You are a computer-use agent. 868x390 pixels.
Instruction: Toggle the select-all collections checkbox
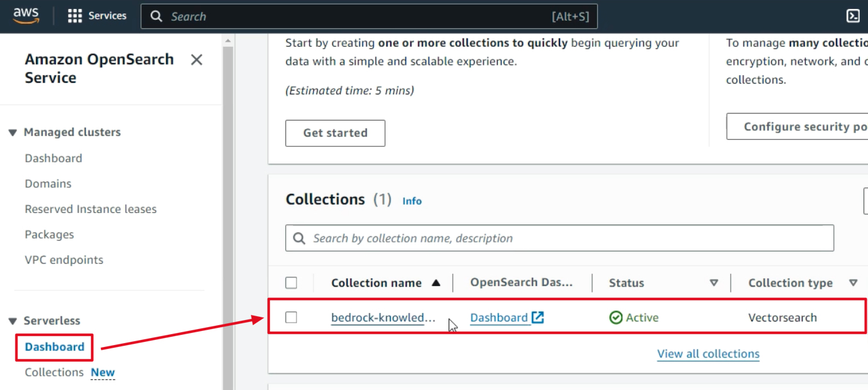(x=291, y=283)
